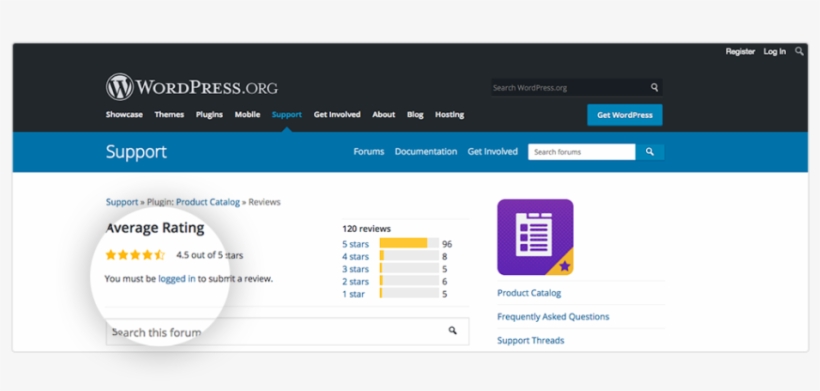Click the WordPress.org logo
This screenshot has height=391, width=820.
tap(192, 87)
